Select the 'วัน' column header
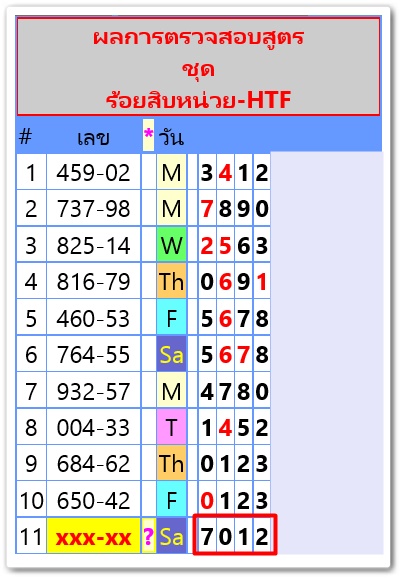 point(171,137)
